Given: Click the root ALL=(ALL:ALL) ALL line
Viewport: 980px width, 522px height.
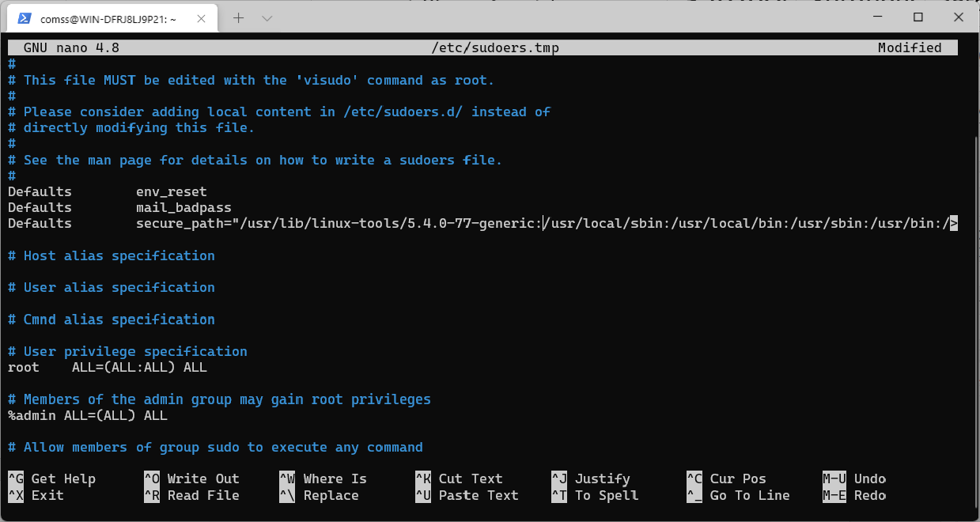Looking at the screenshot, I should click(107, 367).
